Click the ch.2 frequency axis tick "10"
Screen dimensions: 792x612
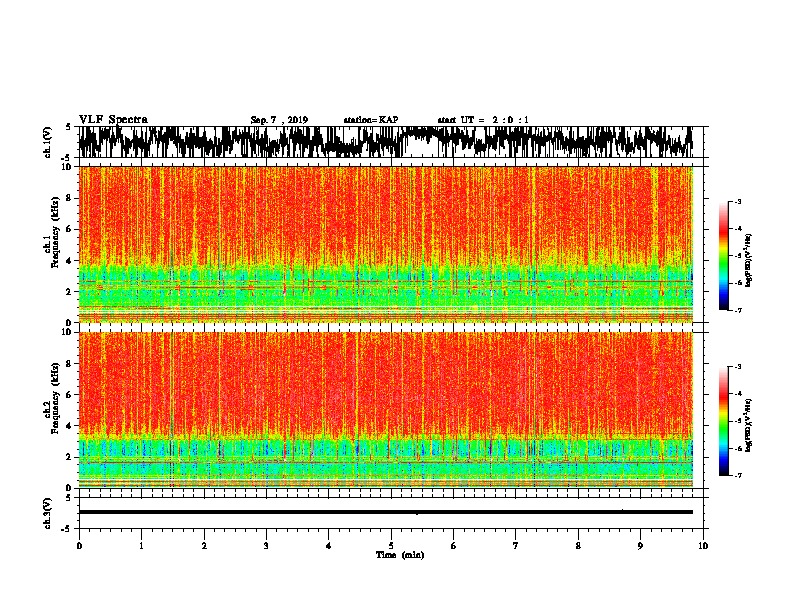pos(67,332)
